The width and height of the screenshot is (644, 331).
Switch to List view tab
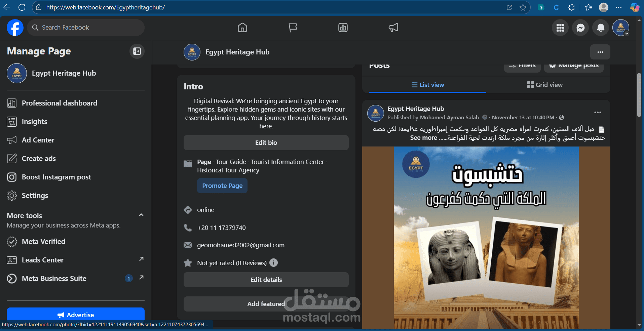pos(427,85)
